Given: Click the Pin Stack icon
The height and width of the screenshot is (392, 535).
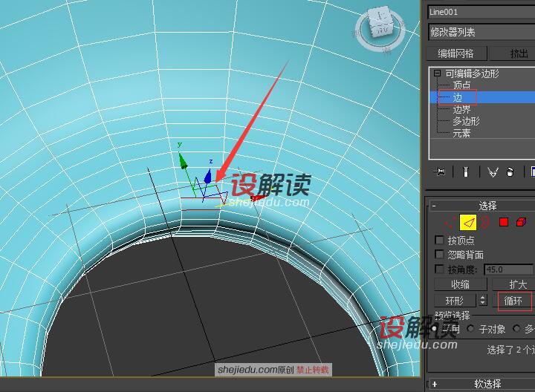Looking at the screenshot, I should pyautogui.click(x=439, y=171).
